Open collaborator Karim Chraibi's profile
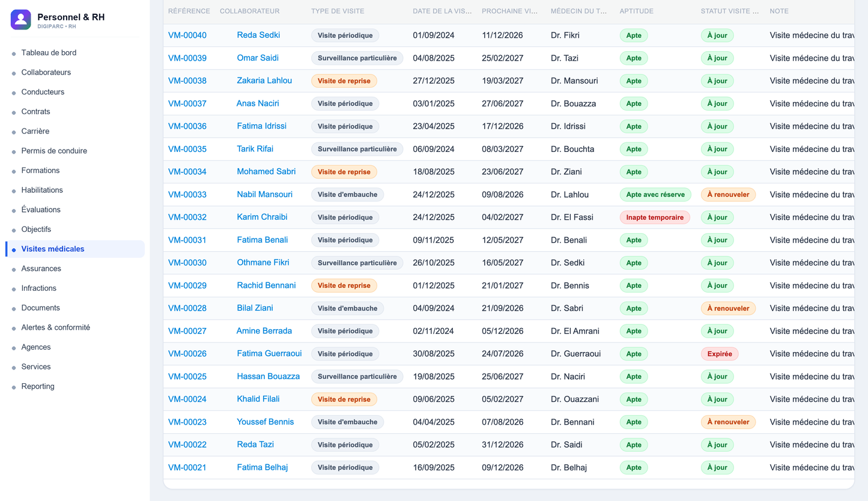Viewport: 868px width, 501px height. (262, 217)
